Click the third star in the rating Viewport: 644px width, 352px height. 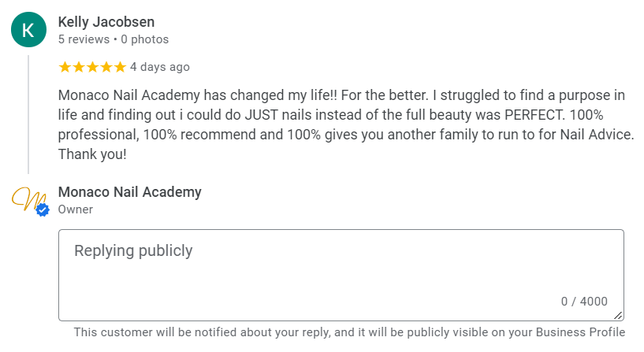tap(92, 67)
